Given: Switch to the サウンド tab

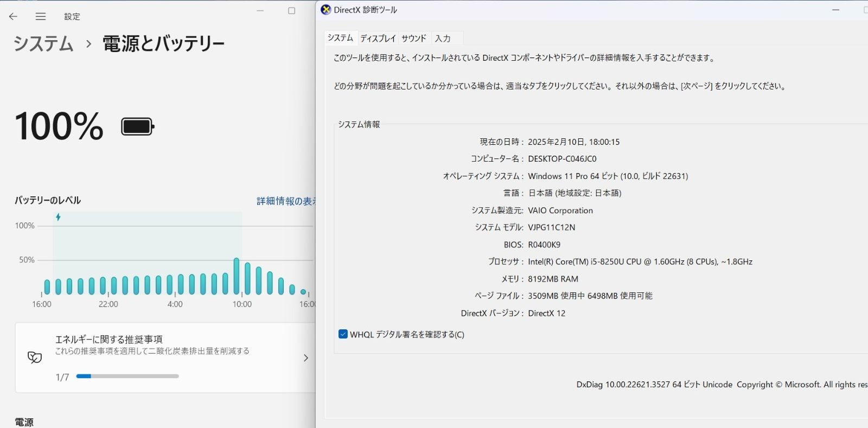Looking at the screenshot, I should tap(414, 38).
